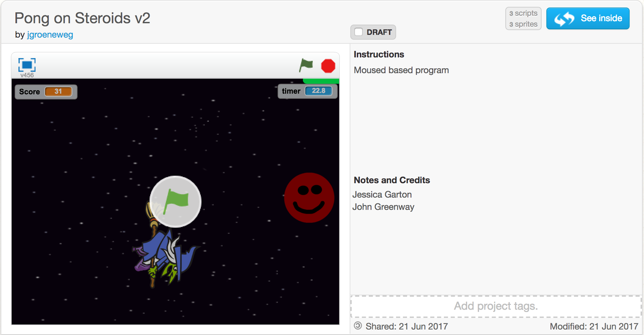Click the red smiley face sprite
The image size is (644, 335).
pyautogui.click(x=309, y=198)
